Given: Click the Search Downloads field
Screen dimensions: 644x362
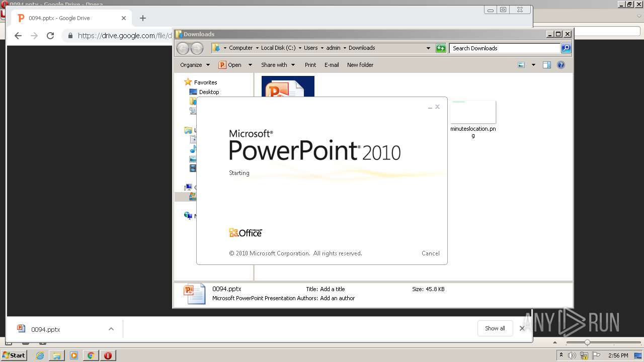Looking at the screenshot, I should (505, 48).
